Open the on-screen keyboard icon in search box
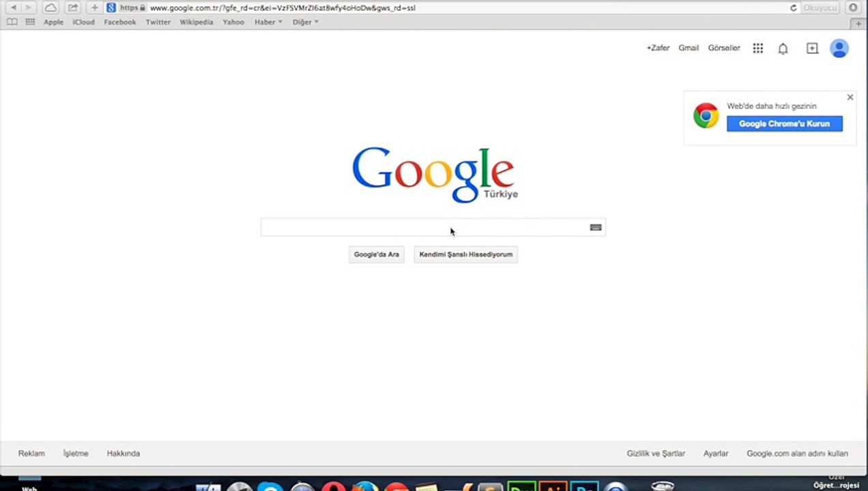The height and width of the screenshot is (491, 868). tap(596, 228)
